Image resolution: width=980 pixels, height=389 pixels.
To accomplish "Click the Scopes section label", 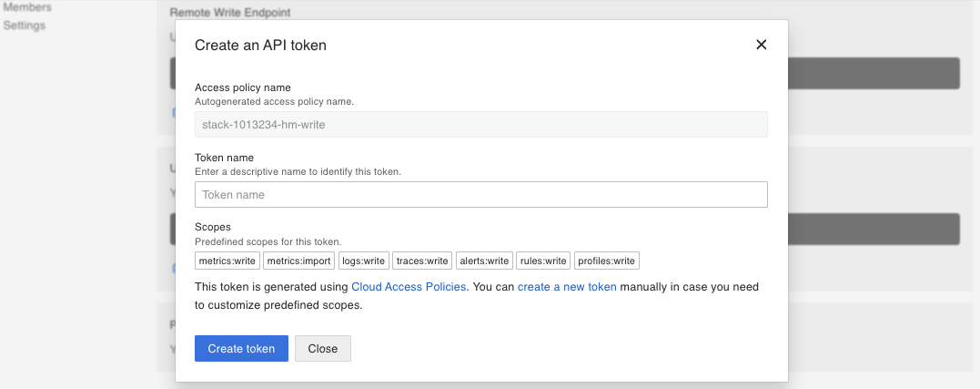I will tap(213, 227).
